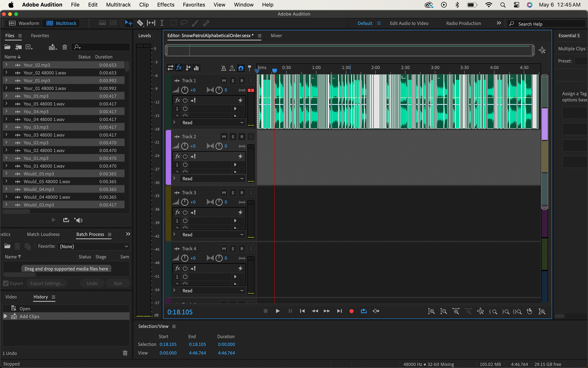This screenshot has height=368, width=588.
Task: Toggle the snapping magnet icon
Action: [x=241, y=68]
